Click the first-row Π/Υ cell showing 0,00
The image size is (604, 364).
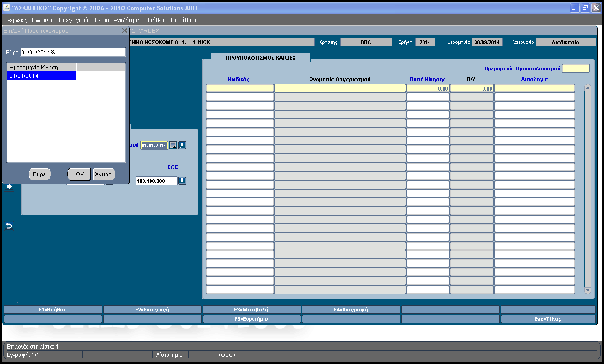[x=471, y=88]
